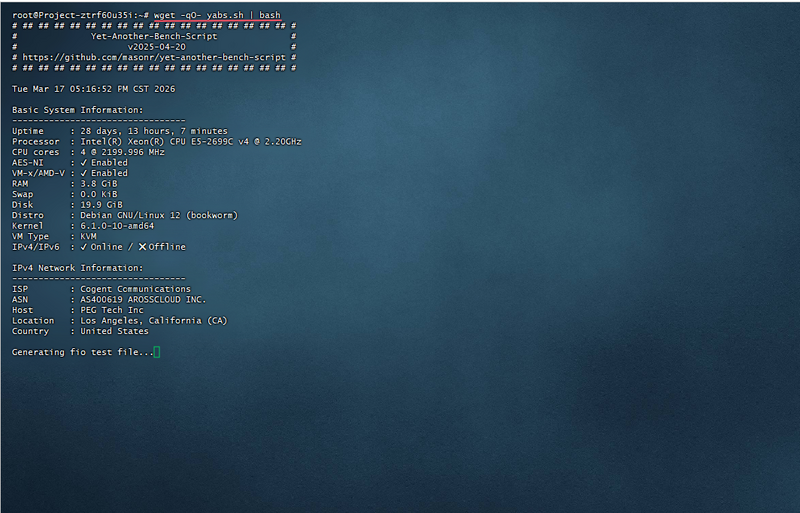Image resolution: width=800 pixels, height=513 pixels.
Task: Select the Basic System Information heading
Action: [x=77, y=110]
